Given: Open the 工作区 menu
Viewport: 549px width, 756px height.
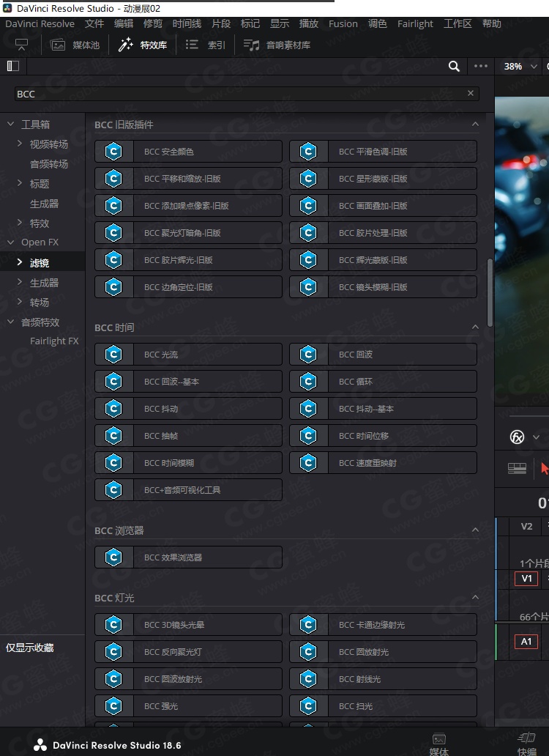Looking at the screenshot, I should pos(457,23).
